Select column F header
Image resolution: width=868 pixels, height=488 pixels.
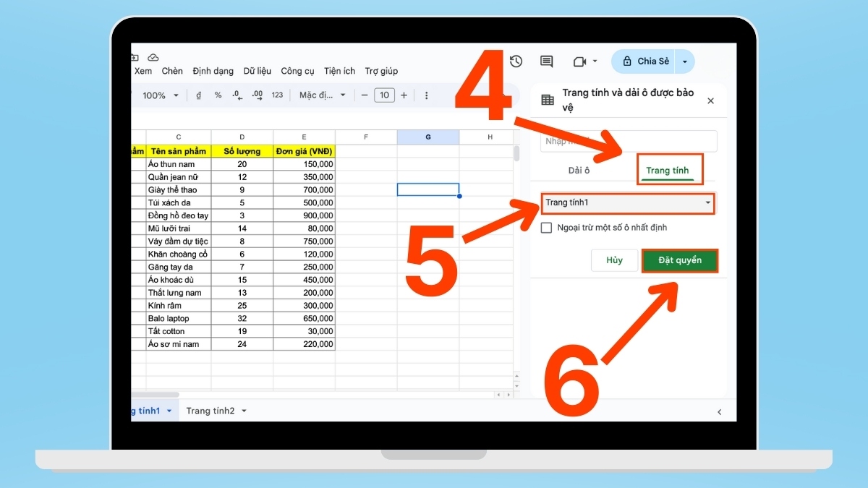366,137
